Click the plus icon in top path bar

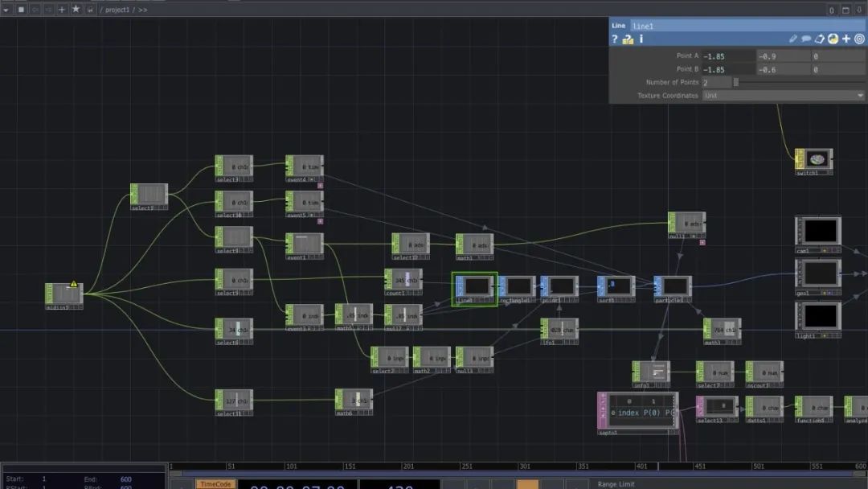tap(62, 9)
